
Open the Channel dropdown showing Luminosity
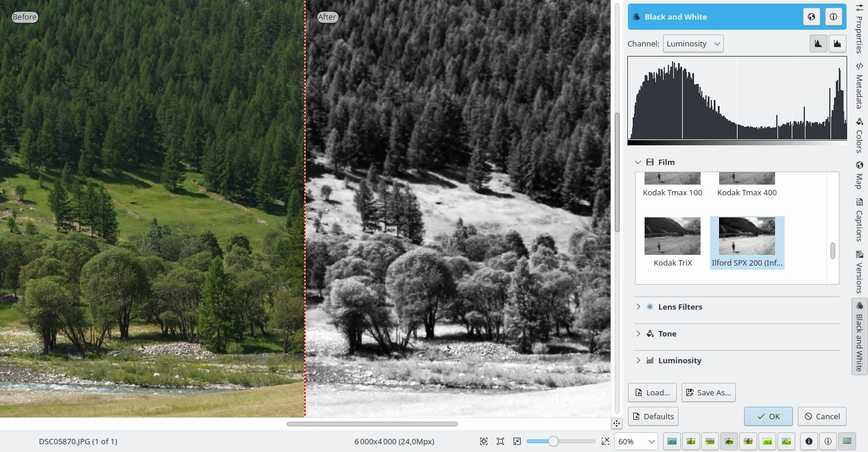(x=693, y=43)
